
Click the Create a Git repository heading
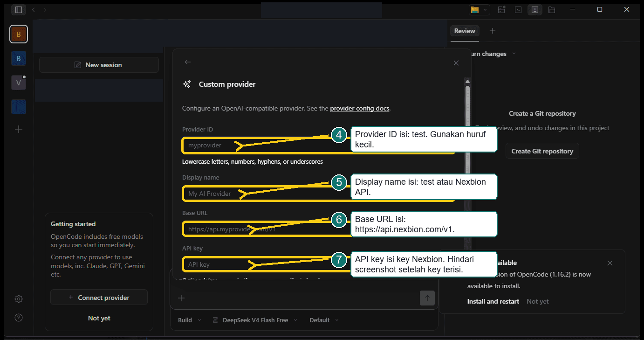[542, 113]
